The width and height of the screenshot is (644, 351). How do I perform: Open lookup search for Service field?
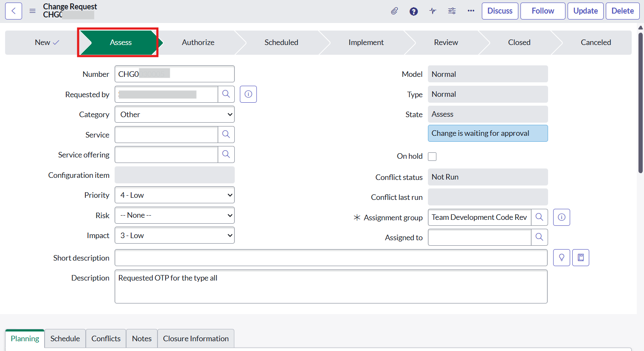(226, 135)
